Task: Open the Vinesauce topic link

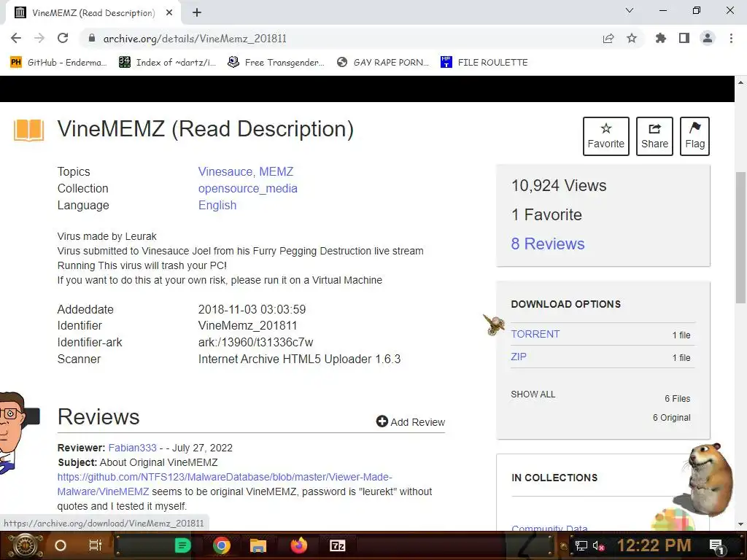Action: point(225,171)
